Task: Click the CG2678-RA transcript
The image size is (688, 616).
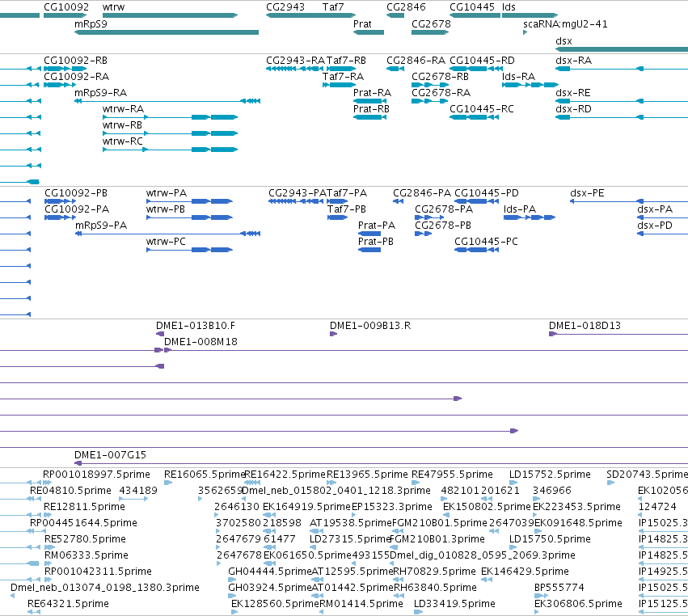Action: click(x=430, y=101)
